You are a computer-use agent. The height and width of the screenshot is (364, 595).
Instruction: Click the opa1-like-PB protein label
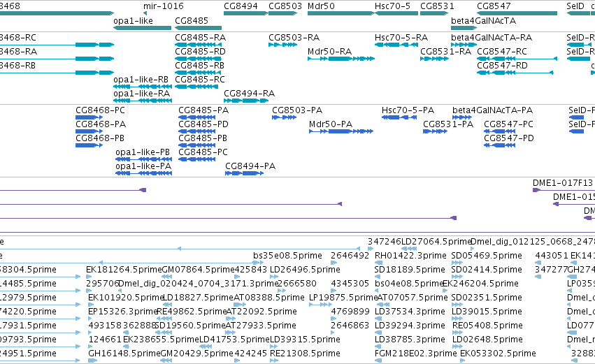tap(143, 152)
